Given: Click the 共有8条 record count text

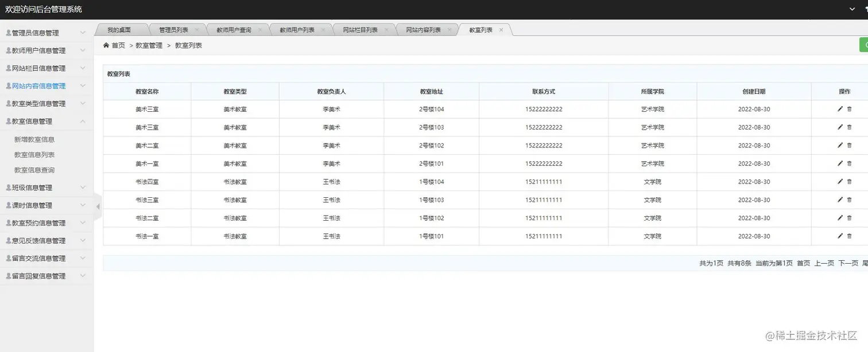Looking at the screenshot, I should pyautogui.click(x=739, y=263).
